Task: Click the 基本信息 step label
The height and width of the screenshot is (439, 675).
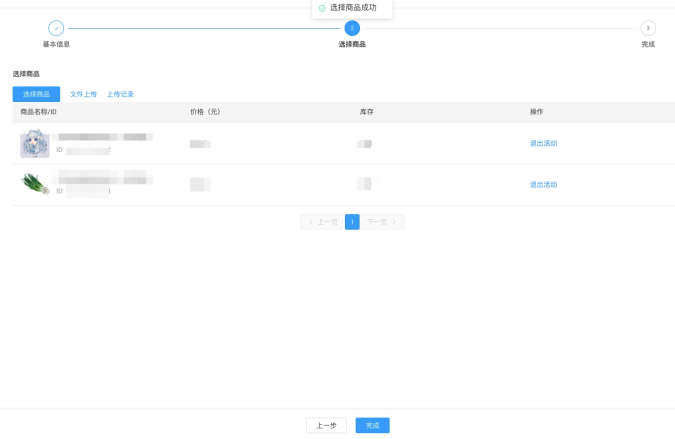Action: [x=56, y=45]
